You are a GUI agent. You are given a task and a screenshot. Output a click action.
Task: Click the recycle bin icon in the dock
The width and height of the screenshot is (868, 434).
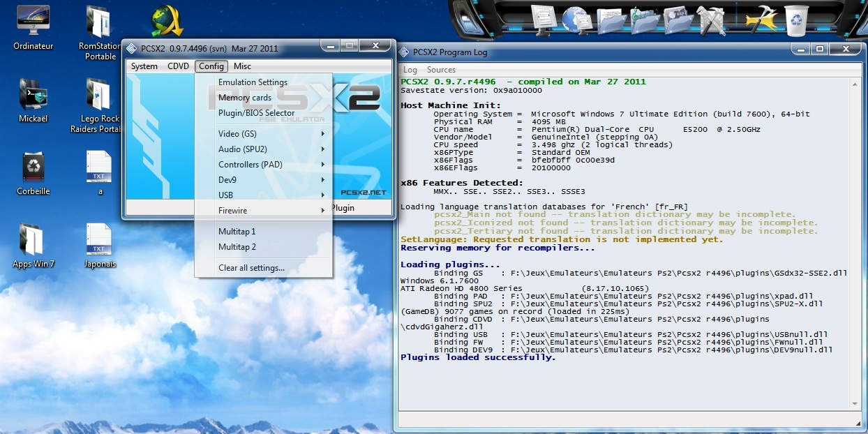(x=796, y=20)
